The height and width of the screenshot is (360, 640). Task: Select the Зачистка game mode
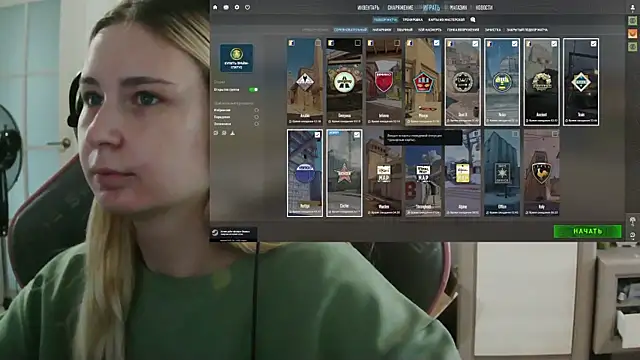[493, 30]
